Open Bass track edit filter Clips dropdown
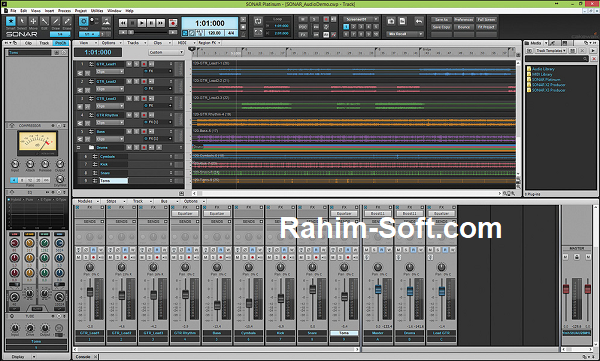600x361 pixels. click(110, 139)
